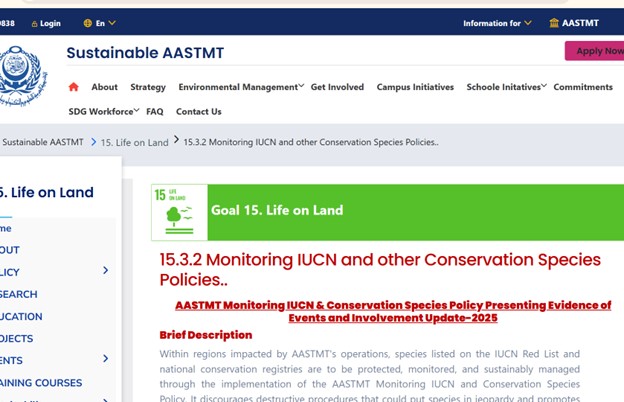624x402 pixels.
Task: Go to the Campus Initiatives page
Action: (x=415, y=87)
